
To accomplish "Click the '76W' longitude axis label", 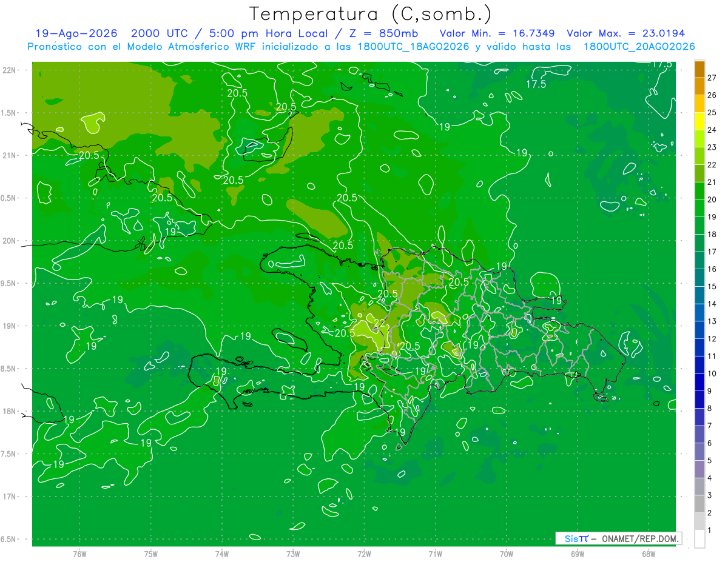I will click(x=79, y=554).
